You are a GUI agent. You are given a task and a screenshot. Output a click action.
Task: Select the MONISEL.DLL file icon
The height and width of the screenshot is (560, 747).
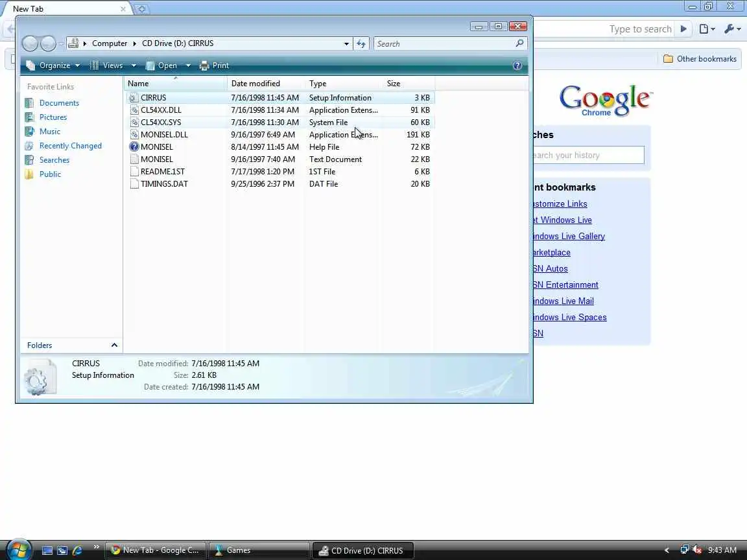click(x=134, y=135)
